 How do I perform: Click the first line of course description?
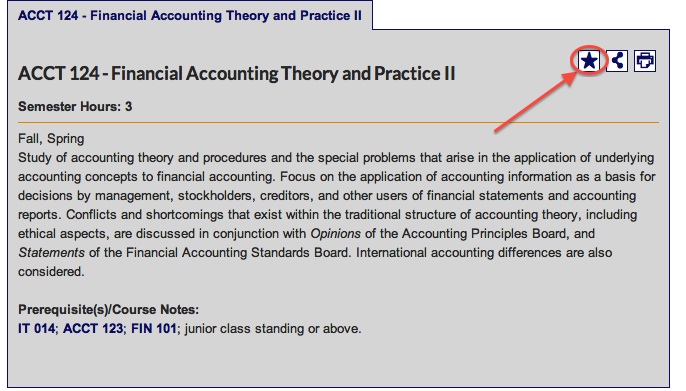click(336, 158)
